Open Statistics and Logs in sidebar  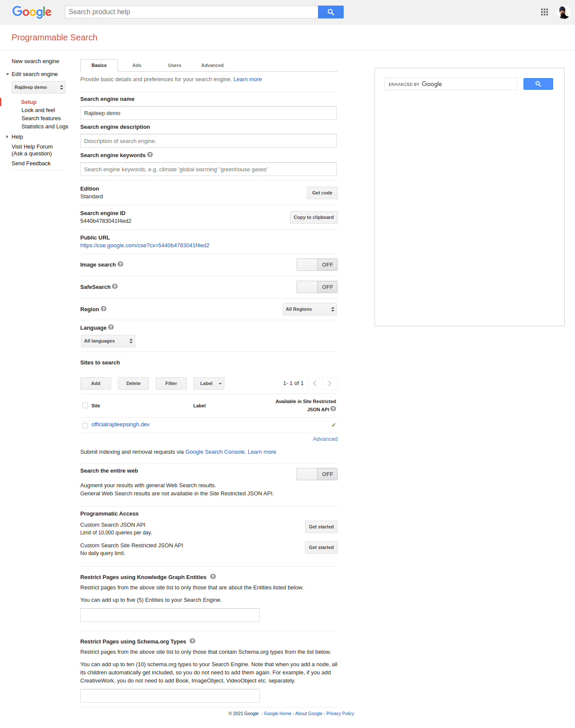[45, 127]
